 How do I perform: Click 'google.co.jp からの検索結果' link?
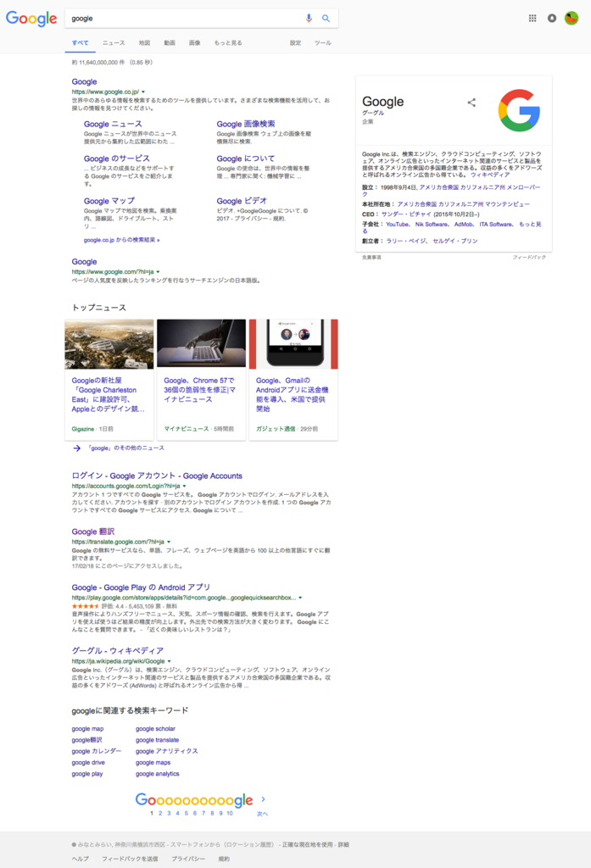coord(122,240)
